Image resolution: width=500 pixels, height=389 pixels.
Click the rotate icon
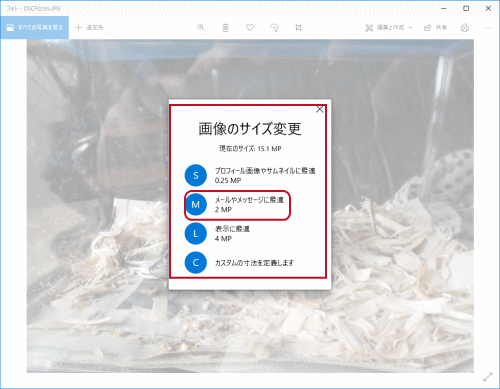click(274, 28)
